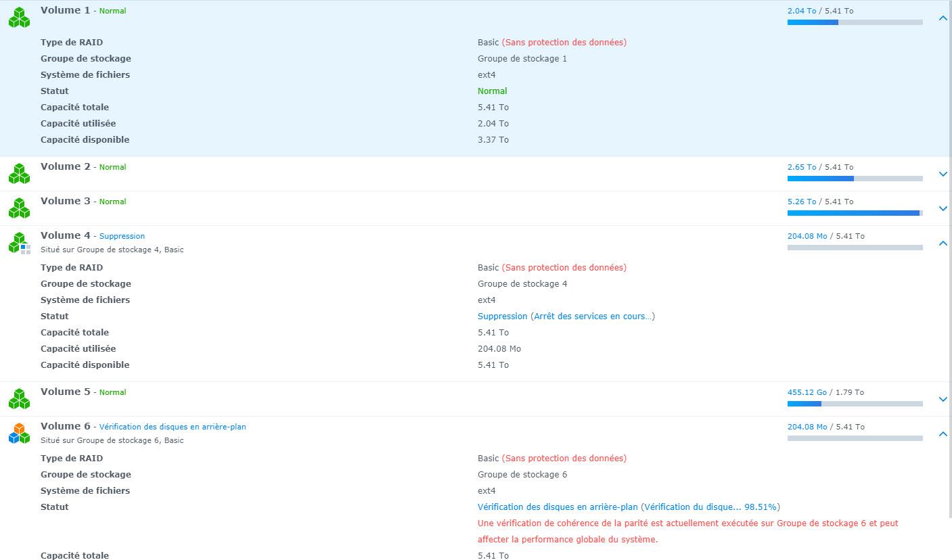The image size is (952, 560).
Task: Expand the Volume 3 details
Action: pos(943,208)
